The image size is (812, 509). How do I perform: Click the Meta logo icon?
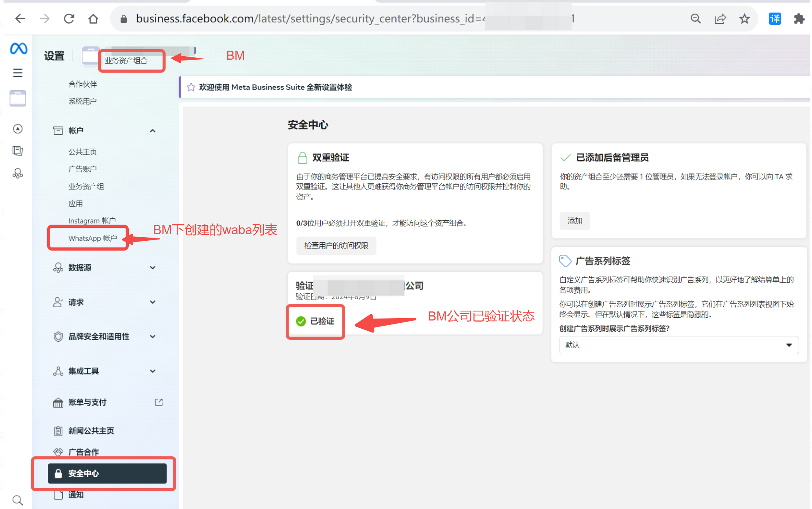pos(18,49)
